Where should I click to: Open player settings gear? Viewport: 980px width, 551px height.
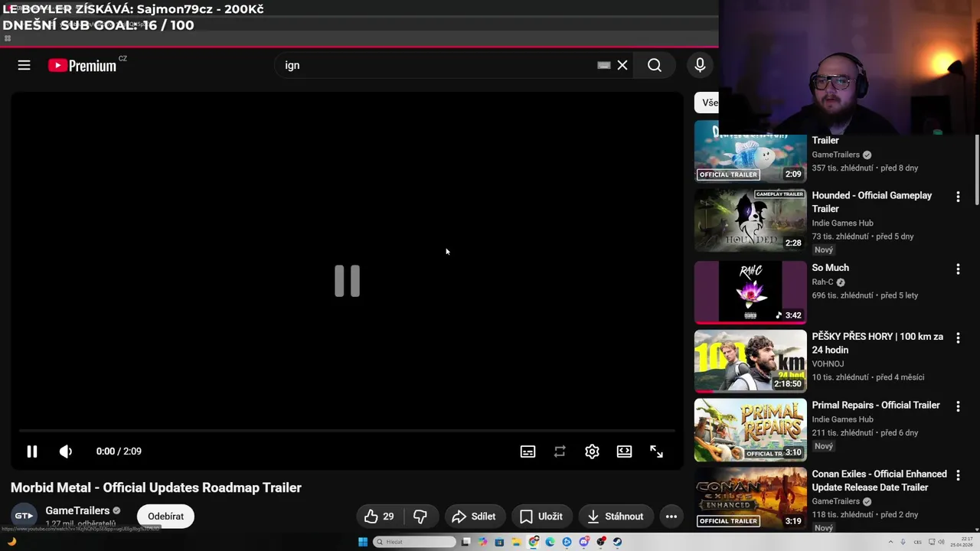point(592,452)
